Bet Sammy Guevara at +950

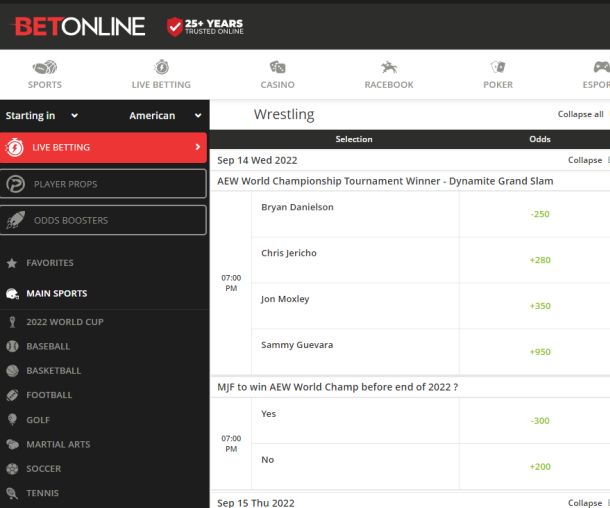click(540, 352)
